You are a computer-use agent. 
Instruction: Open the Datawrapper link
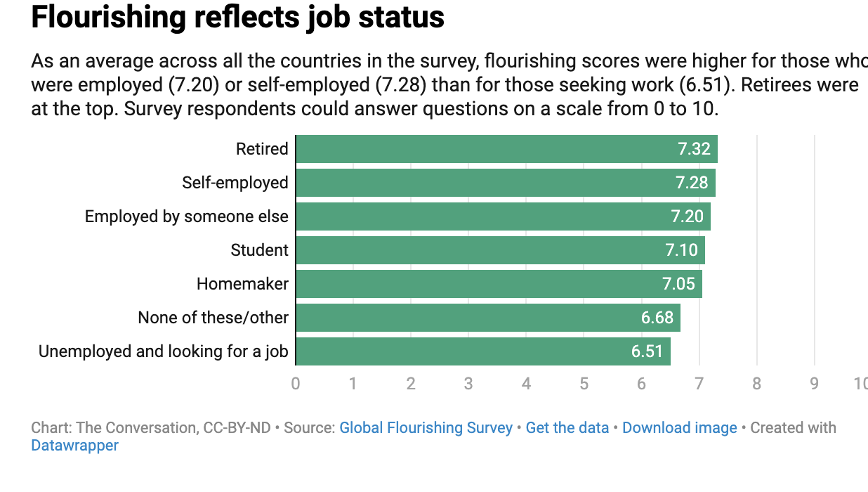point(75,445)
